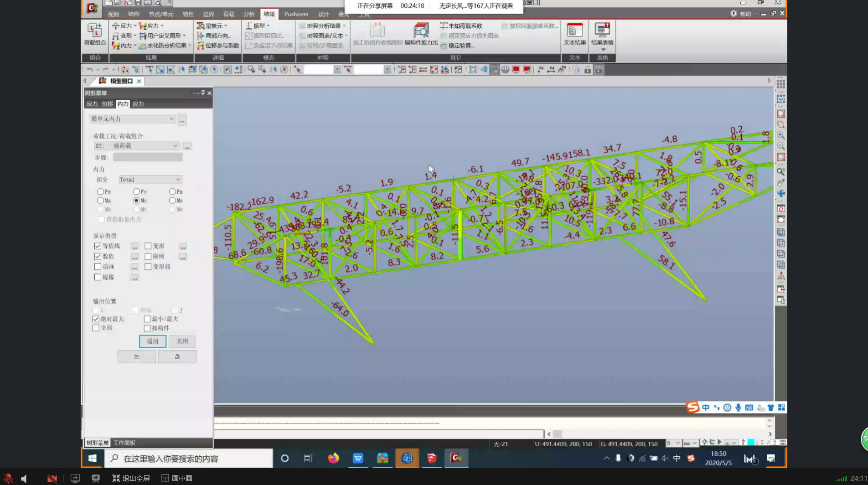
Task: Check the 最小/最大 output position checkbox
Action: tap(147, 319)
